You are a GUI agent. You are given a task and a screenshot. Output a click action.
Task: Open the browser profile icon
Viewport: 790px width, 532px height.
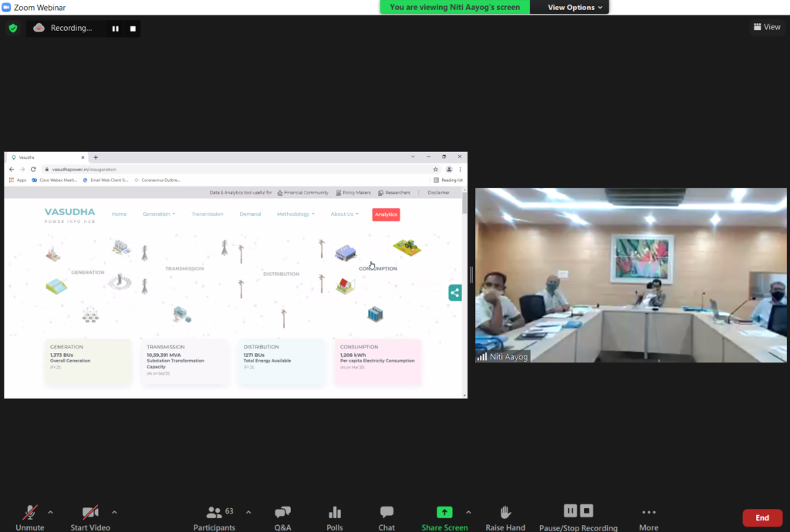click(x=449, y=170)
